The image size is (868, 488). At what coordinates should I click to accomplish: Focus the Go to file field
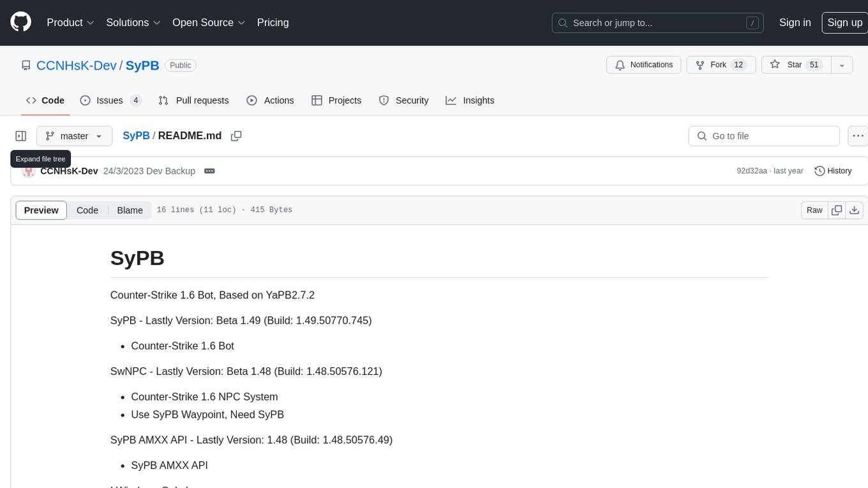click(x=764, y=136)
